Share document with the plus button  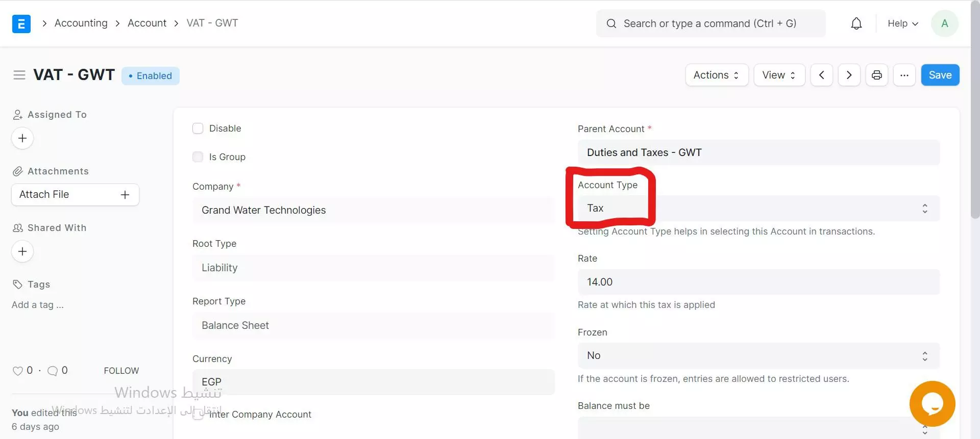[22, 251]
